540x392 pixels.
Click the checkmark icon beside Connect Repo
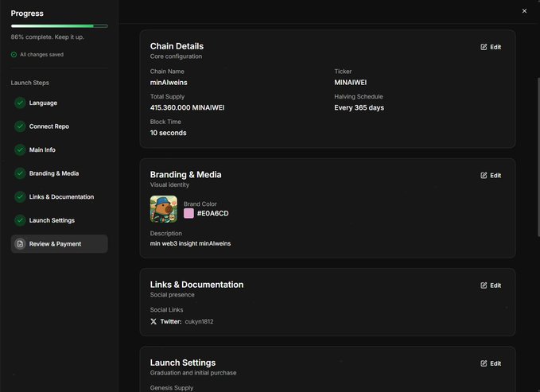[20, 126]
